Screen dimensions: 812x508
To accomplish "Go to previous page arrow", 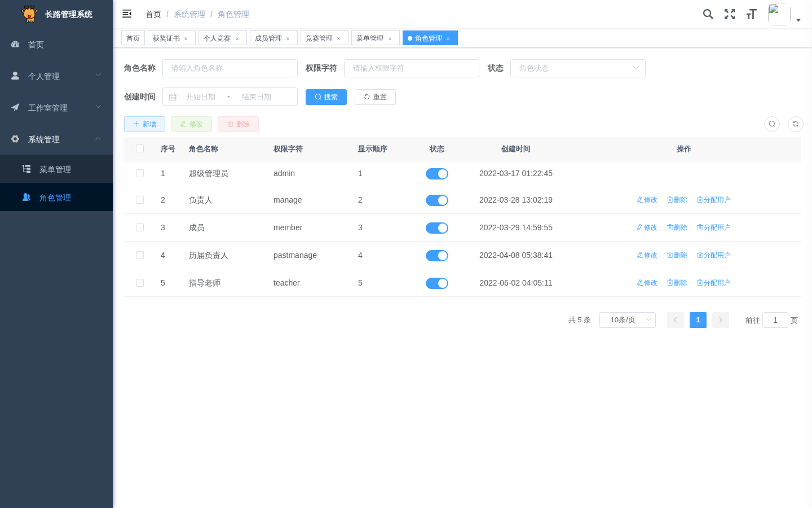I will (x=676, y=320).
